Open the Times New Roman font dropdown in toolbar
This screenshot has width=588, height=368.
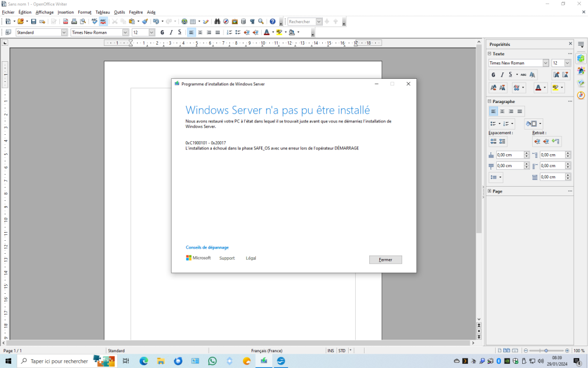pos(125,32)
